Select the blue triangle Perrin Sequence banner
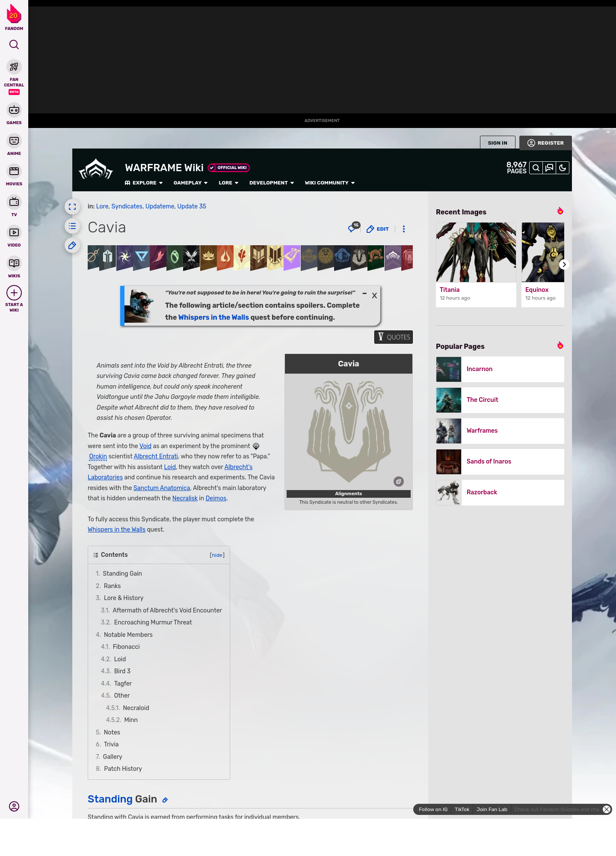The height and width of the screenshot is (856, 616). point(141,257)
